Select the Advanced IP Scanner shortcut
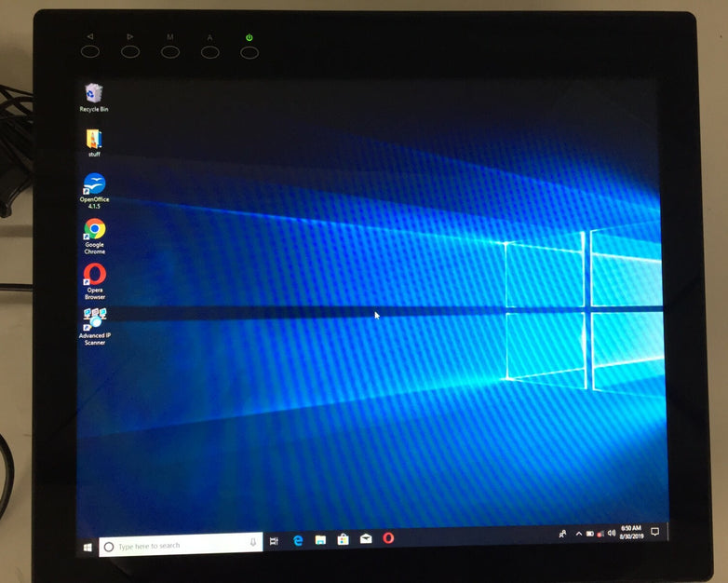The height and width of the screenshot is (583, 728). coord(95,327)
